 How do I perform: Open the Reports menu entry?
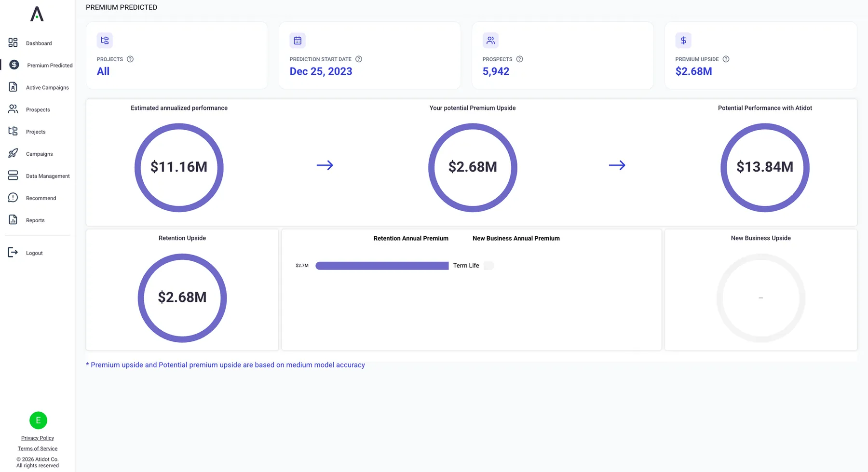35,220
